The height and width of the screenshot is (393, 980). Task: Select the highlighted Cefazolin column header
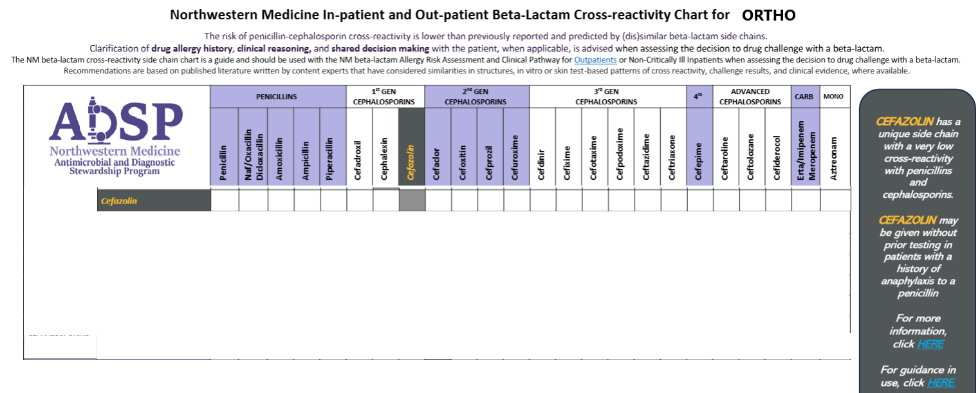411,147
